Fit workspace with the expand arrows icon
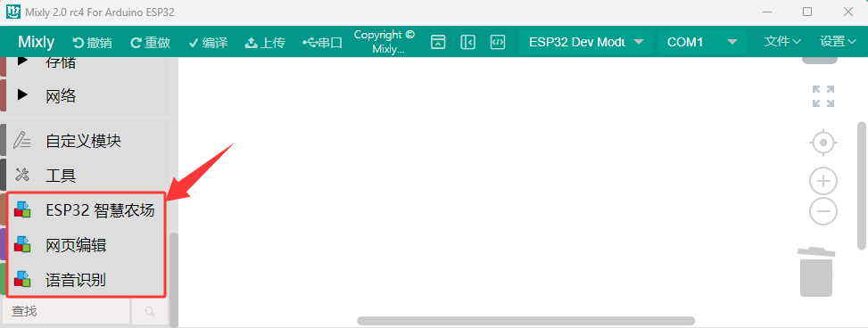 click(823, 96)
